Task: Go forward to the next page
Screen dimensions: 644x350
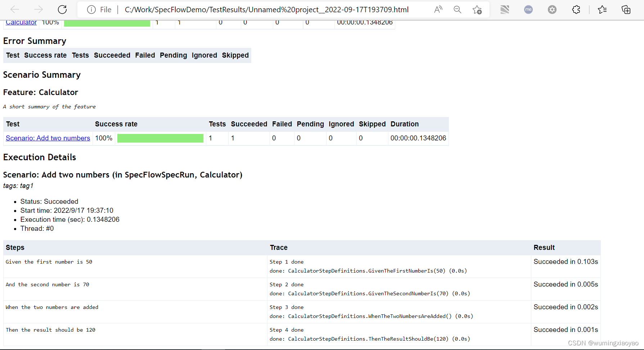Action: pyautogui.click(x=38, y=9)
